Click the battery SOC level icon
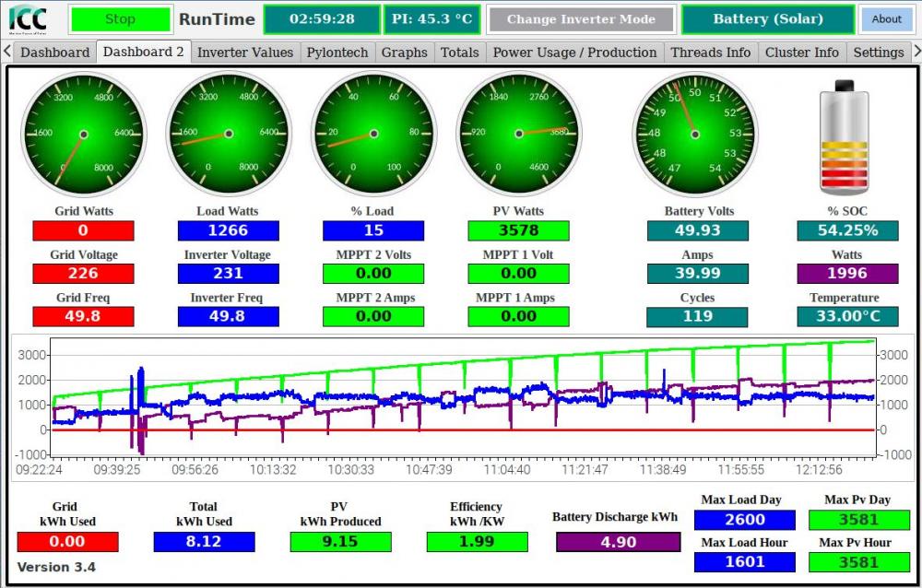This screenshot has height=588, width=922. [845, 137]
